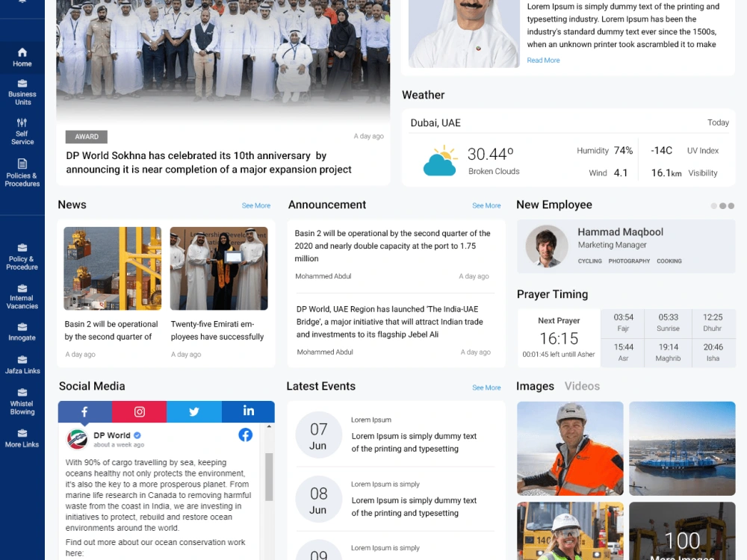747x560 pixels.
Task: Click the chairman portrait photo
Action: (464, 34)
